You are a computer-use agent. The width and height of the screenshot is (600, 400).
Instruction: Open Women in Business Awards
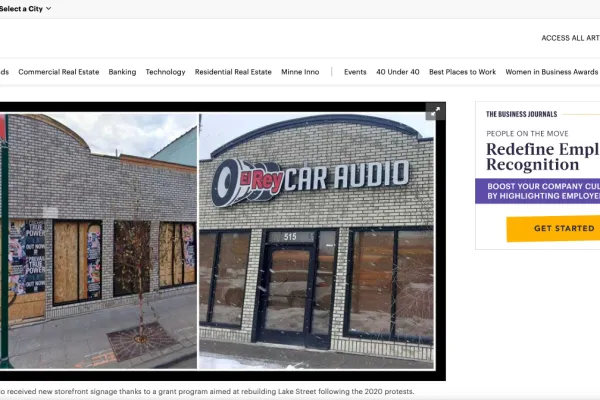point(551,72)
